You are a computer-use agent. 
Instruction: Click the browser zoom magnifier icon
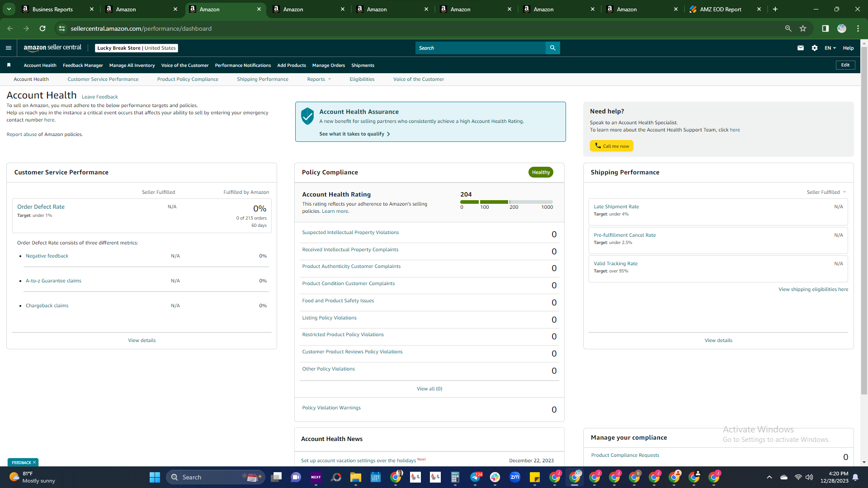click(788, 28)
